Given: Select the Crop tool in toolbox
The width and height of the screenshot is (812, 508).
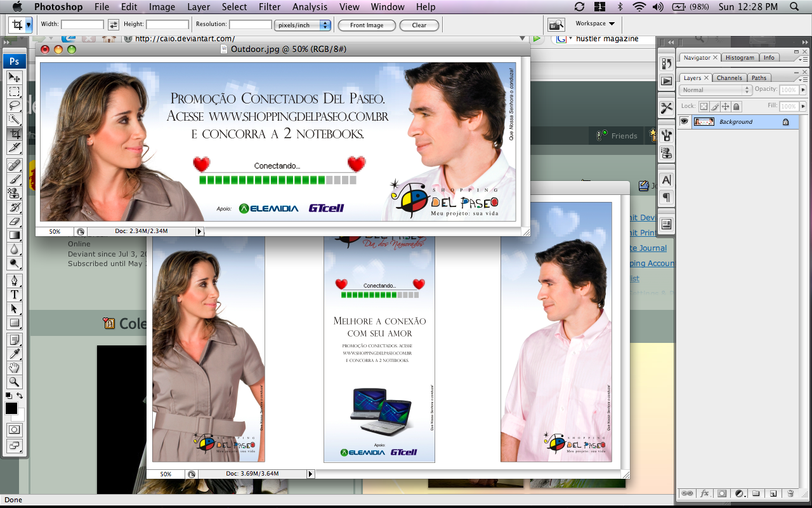Looking at the screenshot, I should pyautogui.click(x=14, y=133).
